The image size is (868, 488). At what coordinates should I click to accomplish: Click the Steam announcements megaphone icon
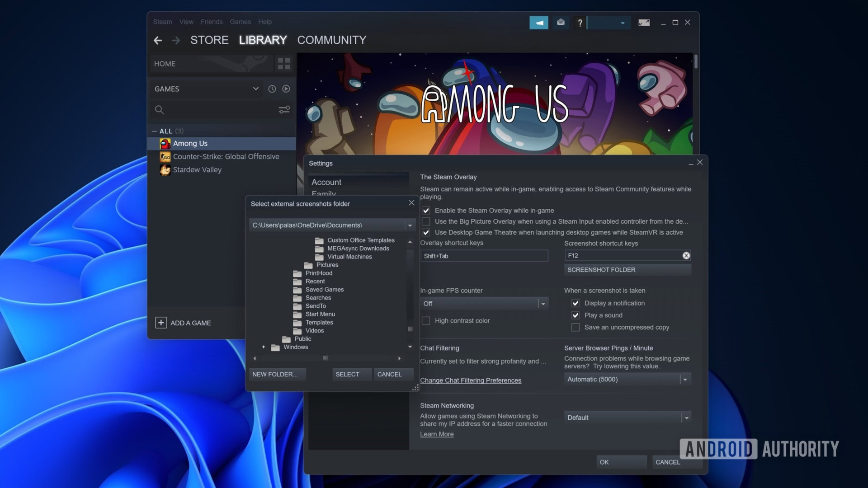point(539,23)
